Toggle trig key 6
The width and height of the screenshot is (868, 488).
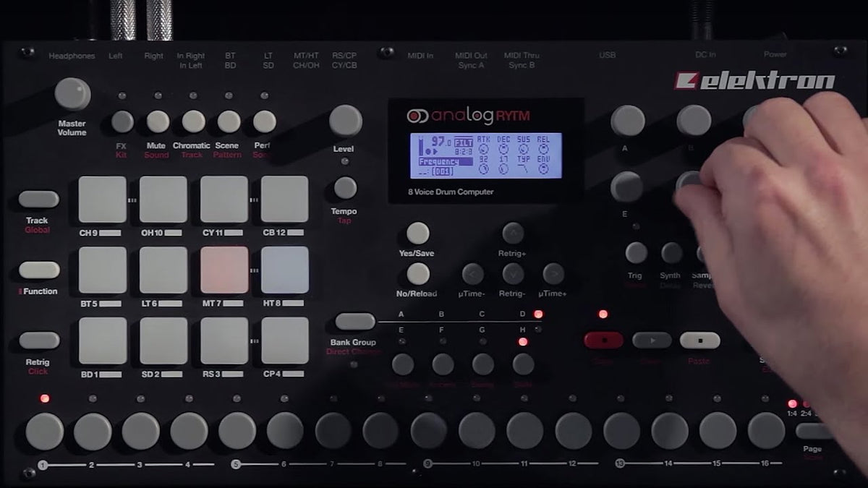[x=285, y=432]
